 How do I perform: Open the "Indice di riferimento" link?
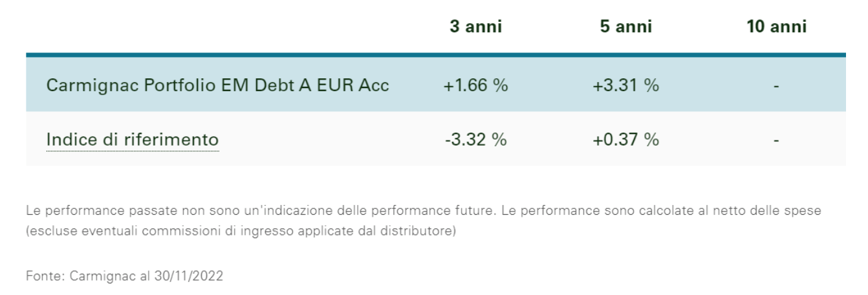132,139
